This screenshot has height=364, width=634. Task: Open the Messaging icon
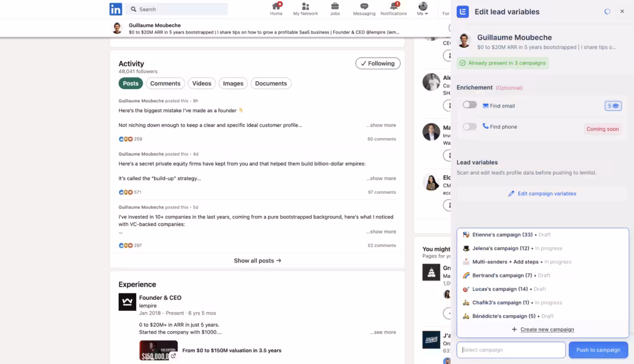tap(364, 6)
